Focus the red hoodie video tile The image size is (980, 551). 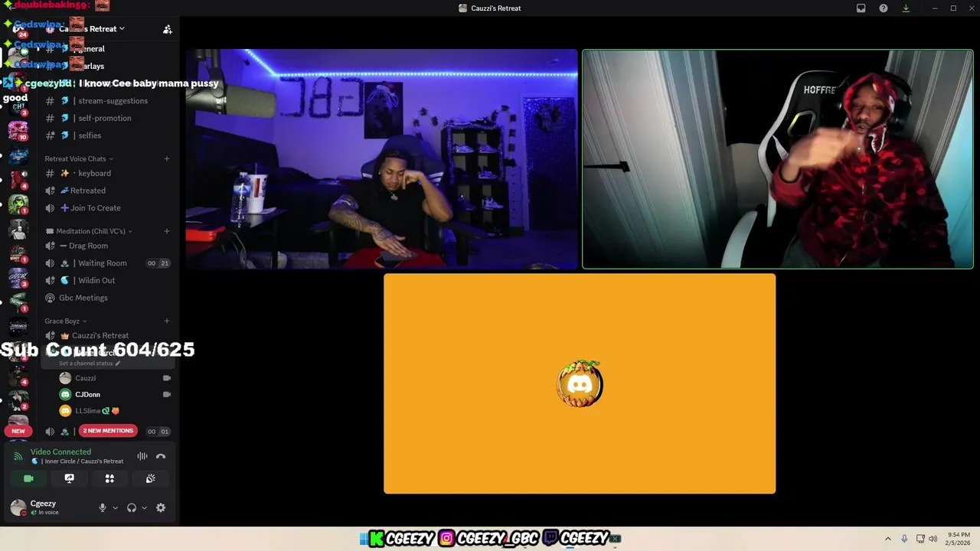[778, 159]
